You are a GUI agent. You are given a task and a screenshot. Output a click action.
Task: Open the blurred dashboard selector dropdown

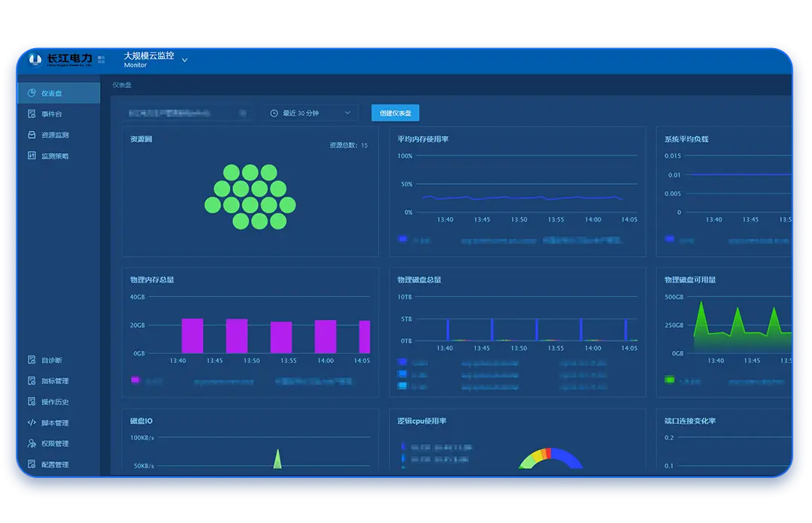pos(242,113)
